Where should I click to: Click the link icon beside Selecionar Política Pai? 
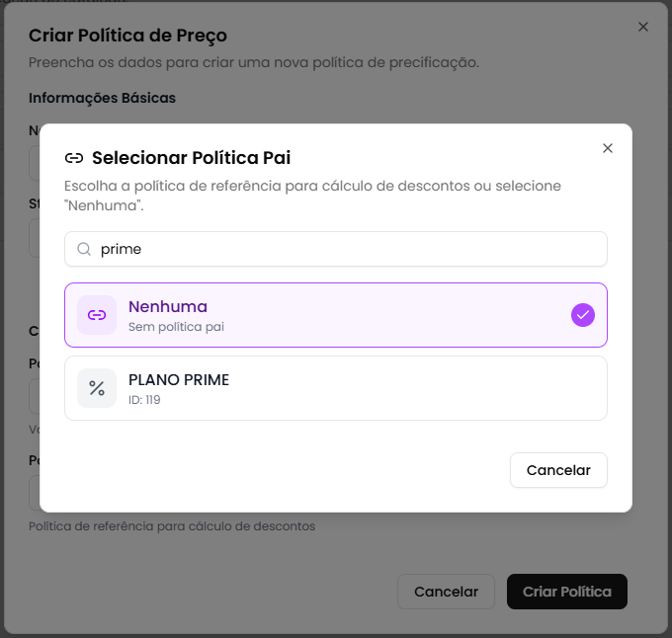pyautogui.click(x=73, y=158)
